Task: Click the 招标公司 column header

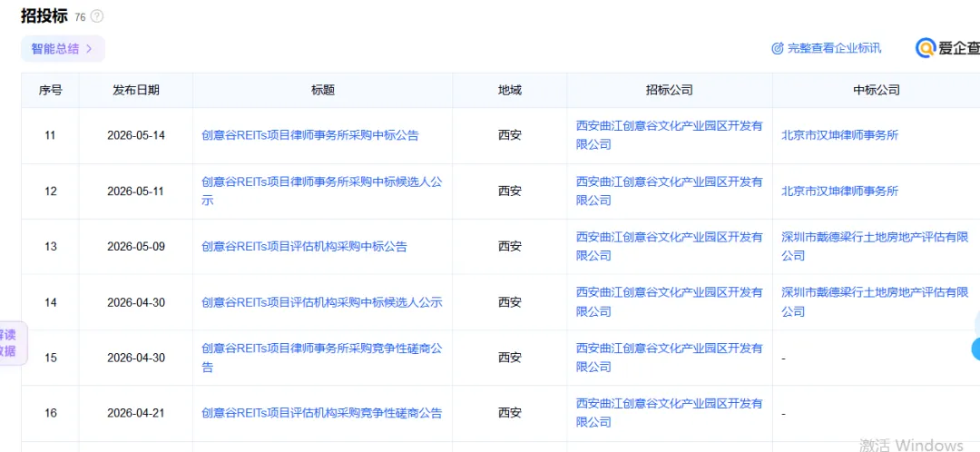Action: tap(670, 90)
